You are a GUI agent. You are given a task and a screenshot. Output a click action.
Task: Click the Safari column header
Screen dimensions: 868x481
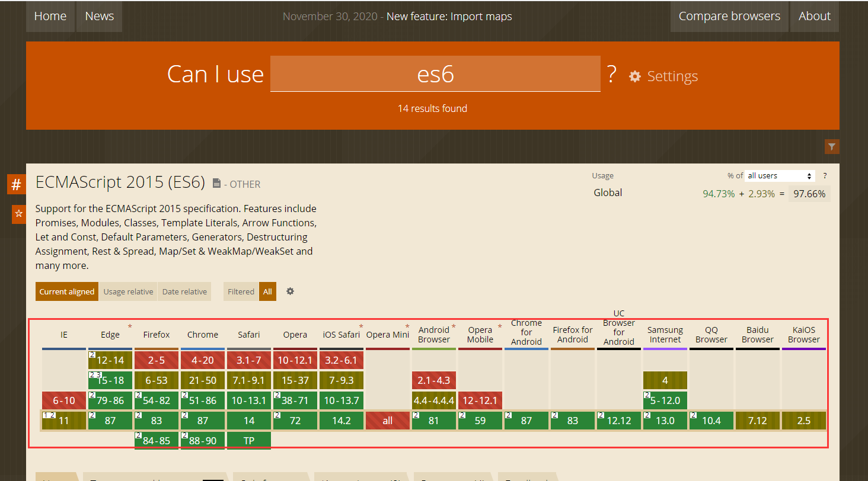(249, 335)
